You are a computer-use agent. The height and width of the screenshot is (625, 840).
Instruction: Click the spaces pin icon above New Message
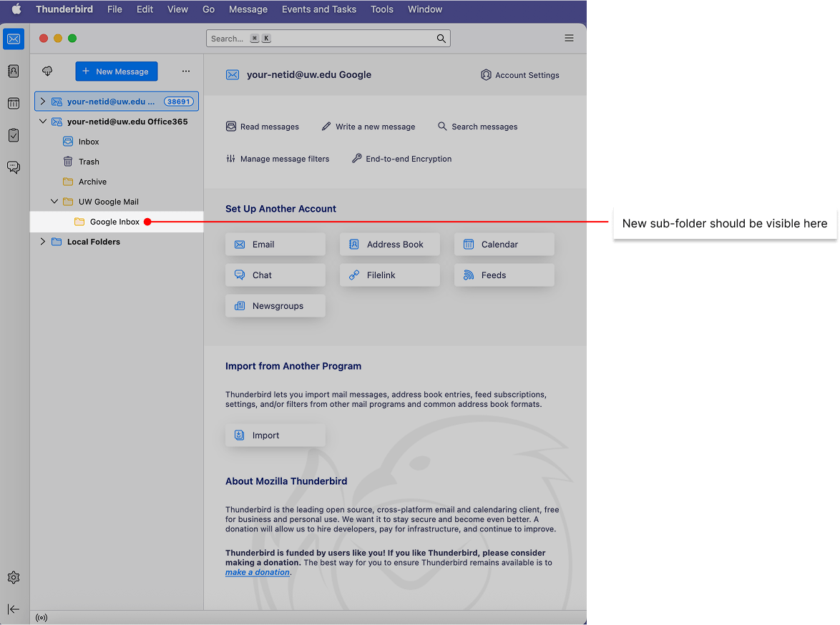(47, 71)
